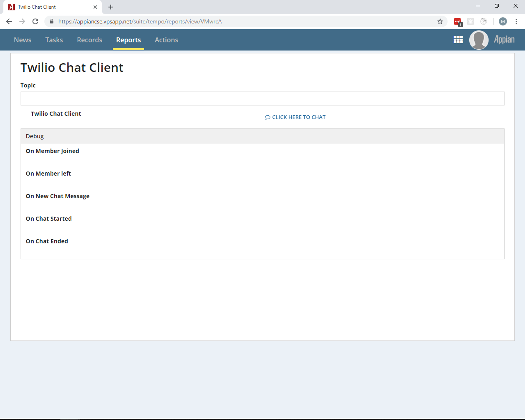Go back to the previous page
This screenshot has height=420, width=525.
[x=9, y=21]
